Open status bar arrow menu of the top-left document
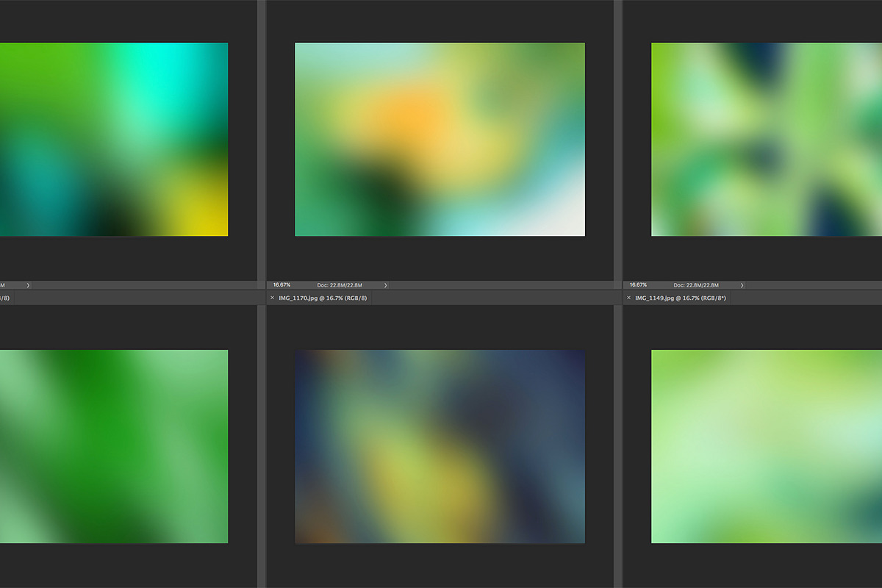Viewport: 882px width, 588px height. pyautogui.click(x=28, y=285)
